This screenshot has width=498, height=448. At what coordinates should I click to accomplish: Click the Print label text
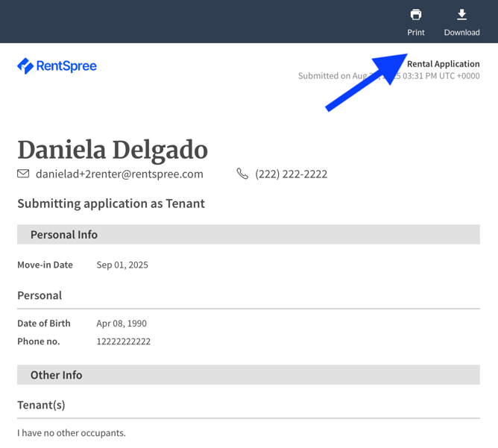pyautogui.click(x=416, y=32)
